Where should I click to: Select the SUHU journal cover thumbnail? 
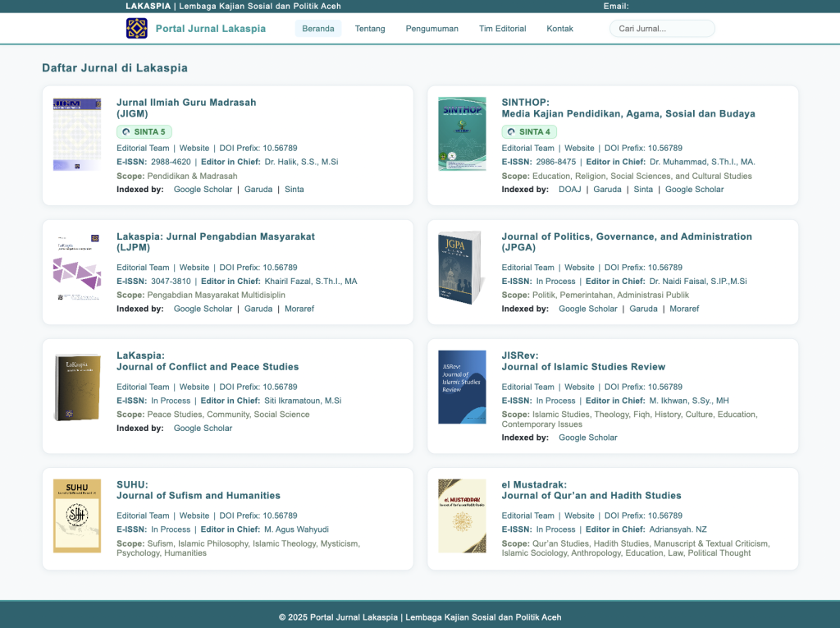77,516
